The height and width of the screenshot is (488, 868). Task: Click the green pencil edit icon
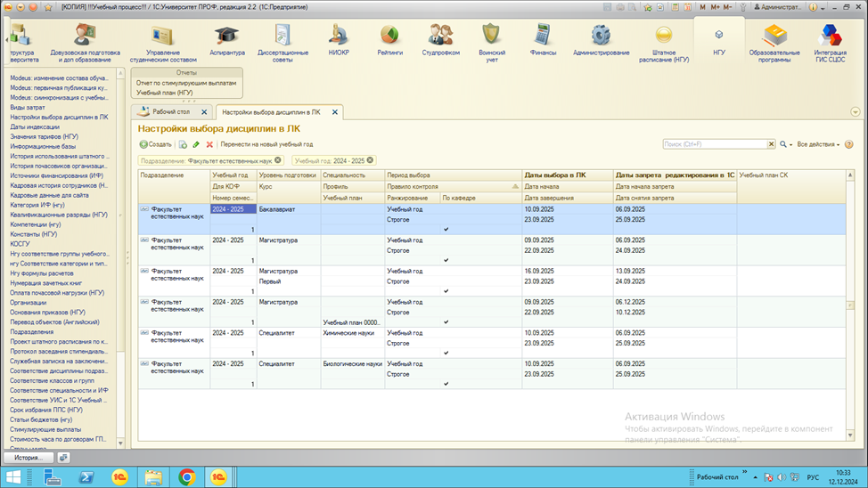pos(196,144)
